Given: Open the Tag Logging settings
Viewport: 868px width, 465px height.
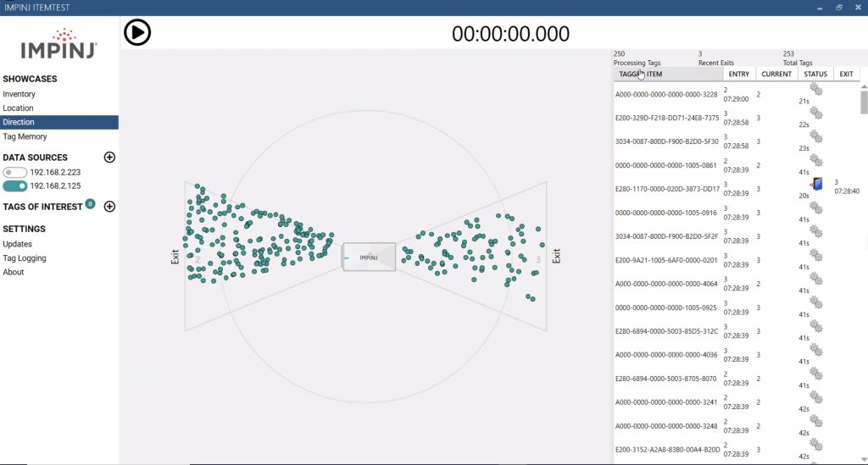Looking at the screenshot, I should (25, 258).
